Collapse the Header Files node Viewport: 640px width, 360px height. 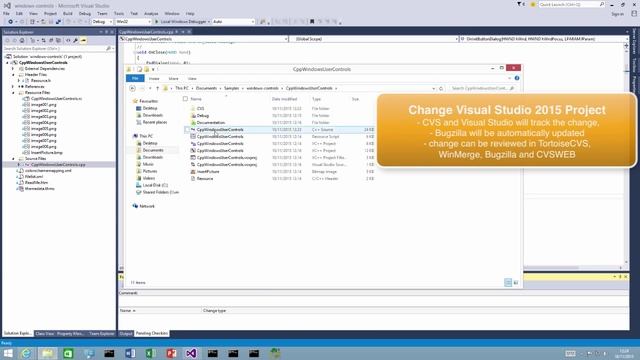(x=13, y=75)
